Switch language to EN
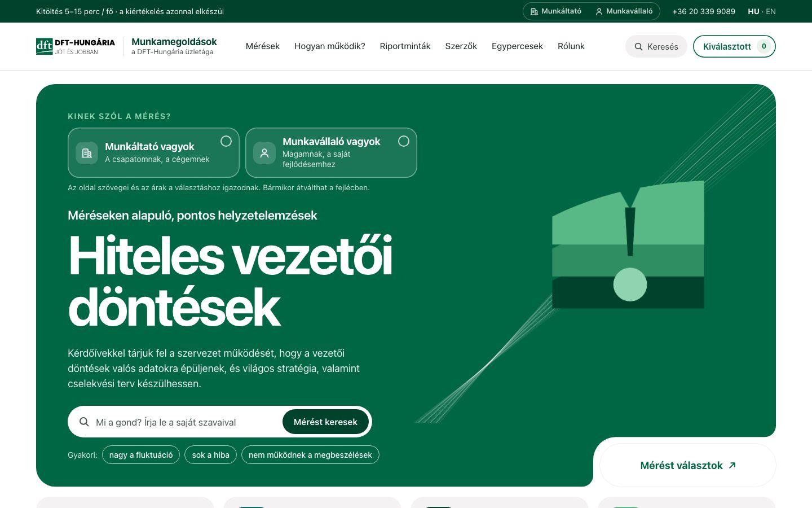The width and height of the screenshot is (812, 508). tap(771, 11)
